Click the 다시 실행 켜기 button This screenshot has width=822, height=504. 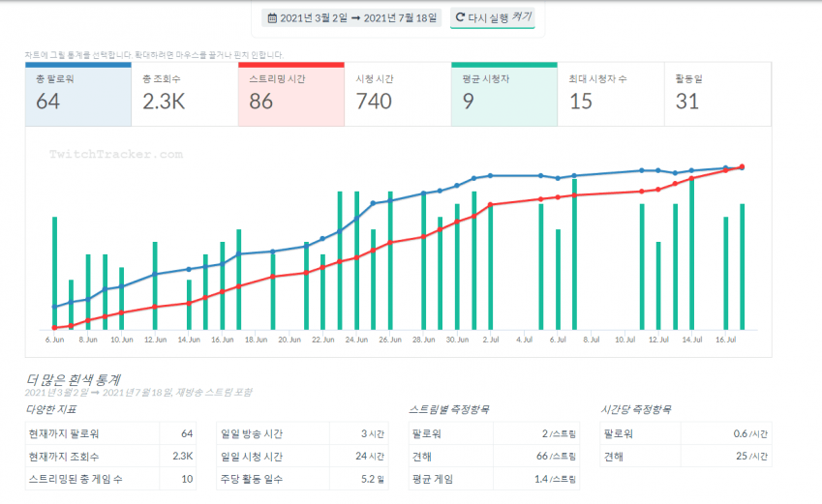click(492, 17)
